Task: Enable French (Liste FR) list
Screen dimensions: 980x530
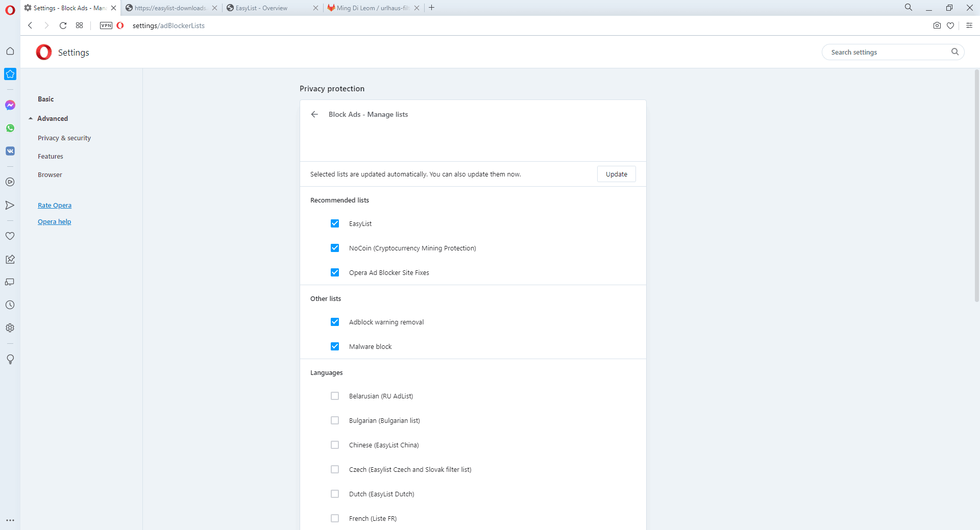Action: pyautogui.click(x=335, y=518)
